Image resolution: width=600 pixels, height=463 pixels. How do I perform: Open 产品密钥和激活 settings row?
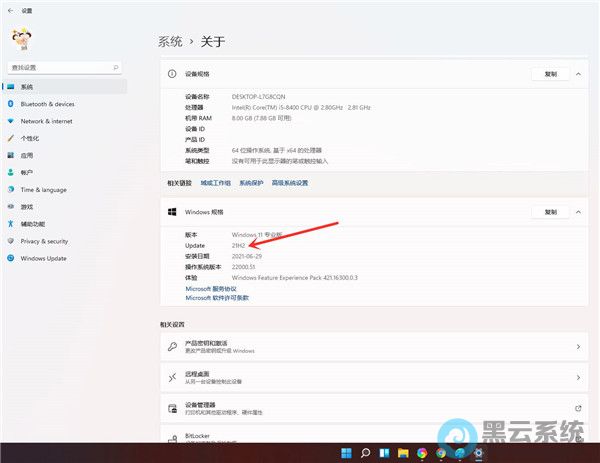click(374, 347)
